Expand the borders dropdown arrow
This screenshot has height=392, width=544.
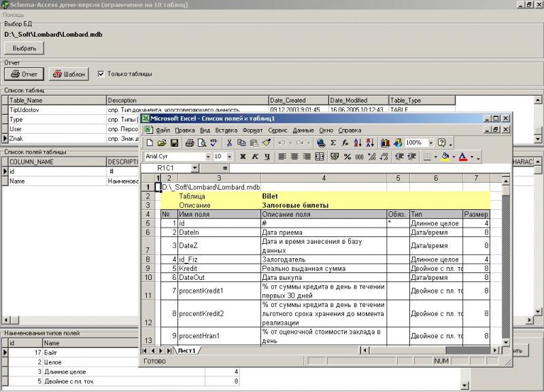(435, 157)
